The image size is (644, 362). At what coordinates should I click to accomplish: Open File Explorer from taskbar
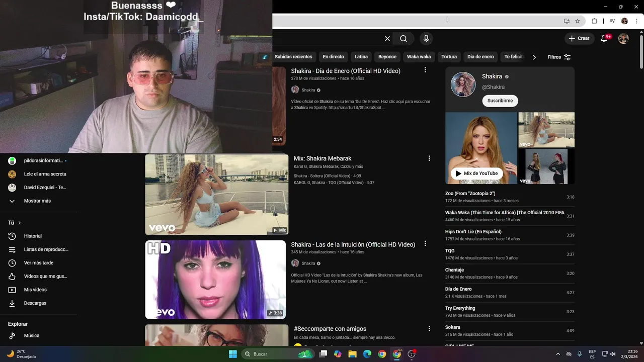click(352, 354)
